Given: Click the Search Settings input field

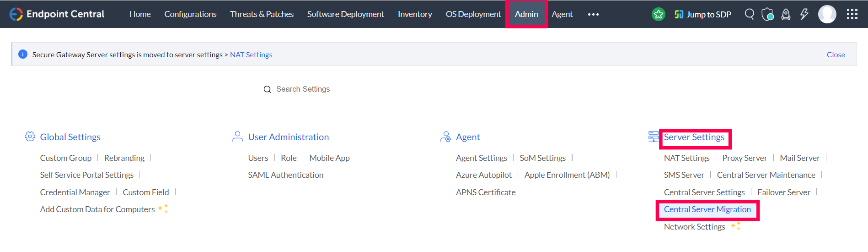Looking at the screenshot, I should click(434, 89).
